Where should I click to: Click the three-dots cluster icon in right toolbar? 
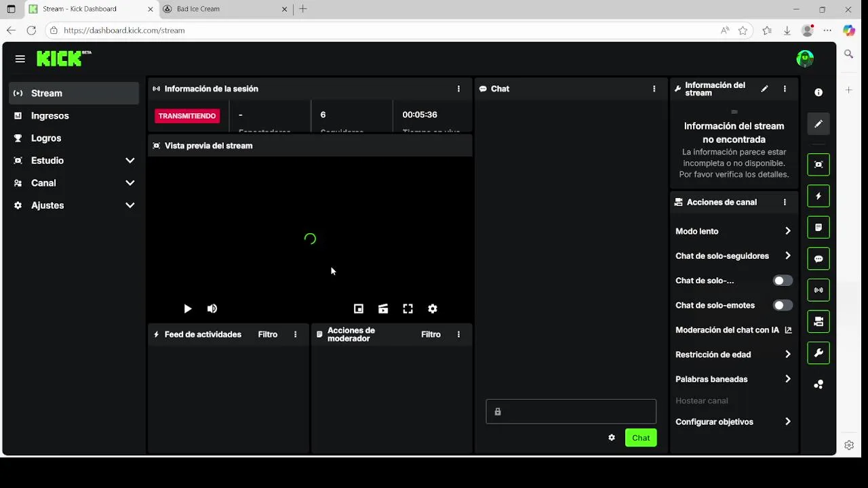pos(818,385)
